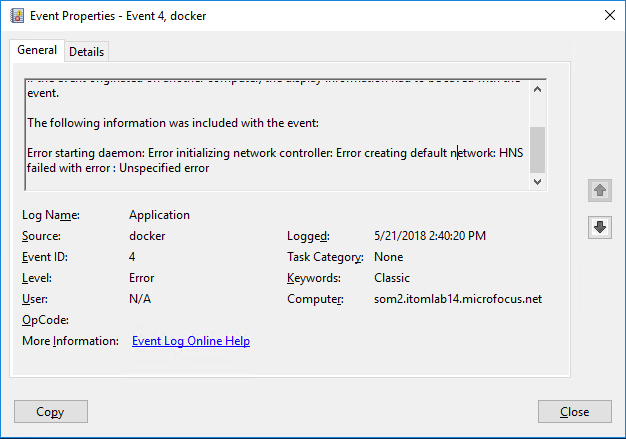Click the description scrollbar down arrow
Viewport: 626px width, 439px height.
(x=537, y=182)
